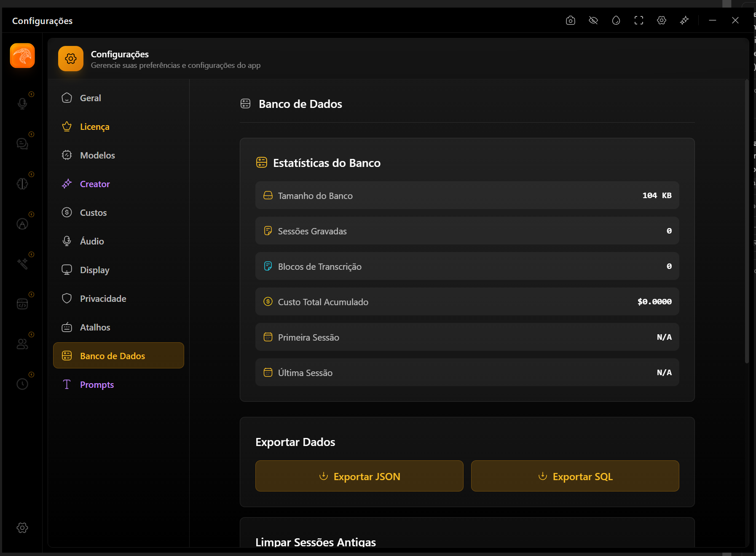Toggle the crossed-out eye visibility icon
This screenshot has width=756, height=556.
(593, 20)
